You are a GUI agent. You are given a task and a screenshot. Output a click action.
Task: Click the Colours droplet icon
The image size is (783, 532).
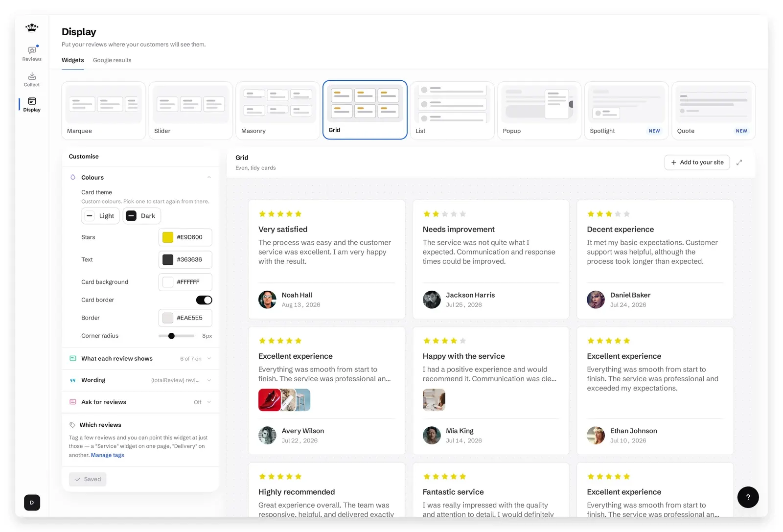[x=73, y=177]
